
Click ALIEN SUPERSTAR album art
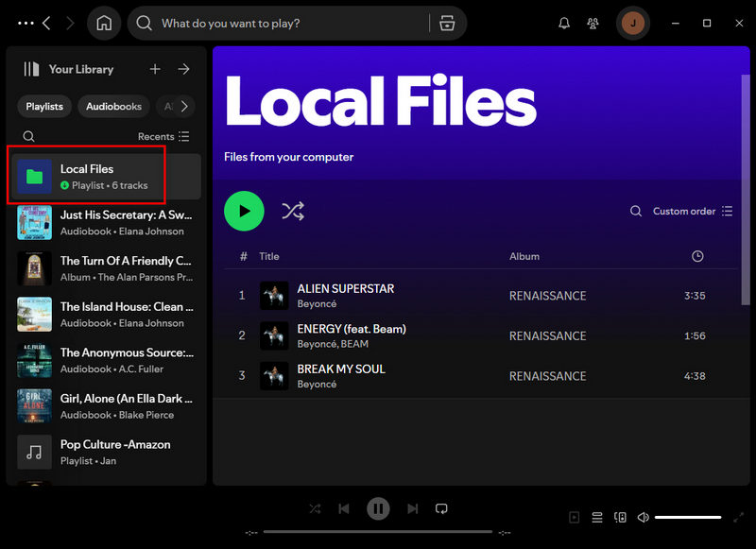274,296
